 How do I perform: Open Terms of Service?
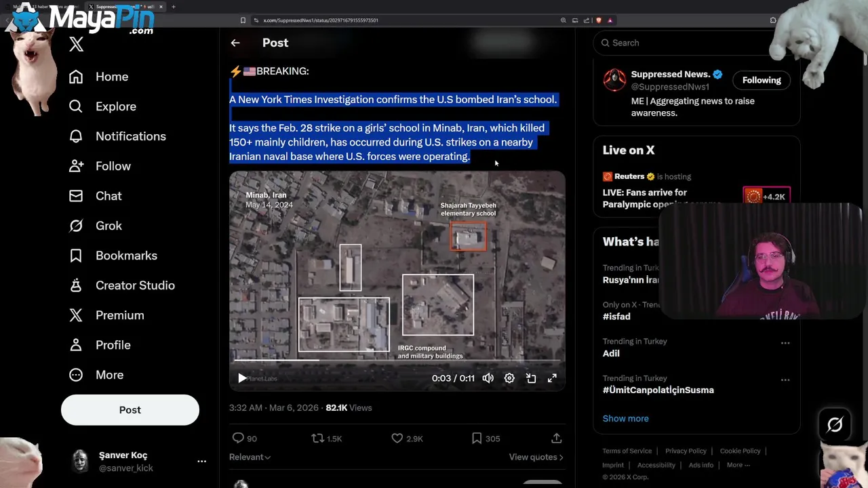pos(627,451)
